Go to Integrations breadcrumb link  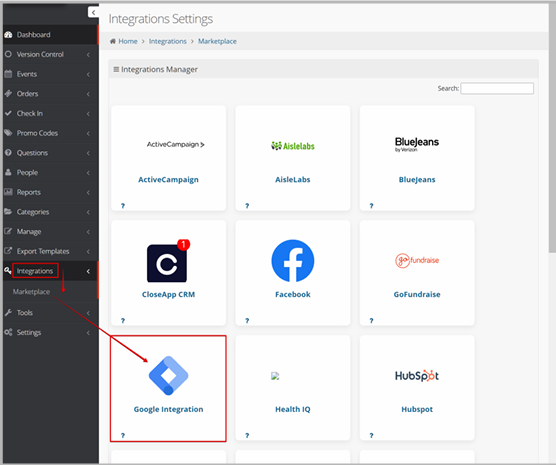coord(167,41)
